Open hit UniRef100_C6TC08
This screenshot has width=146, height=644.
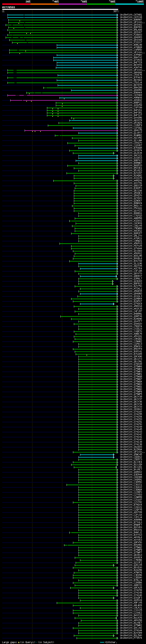[131, 17]
